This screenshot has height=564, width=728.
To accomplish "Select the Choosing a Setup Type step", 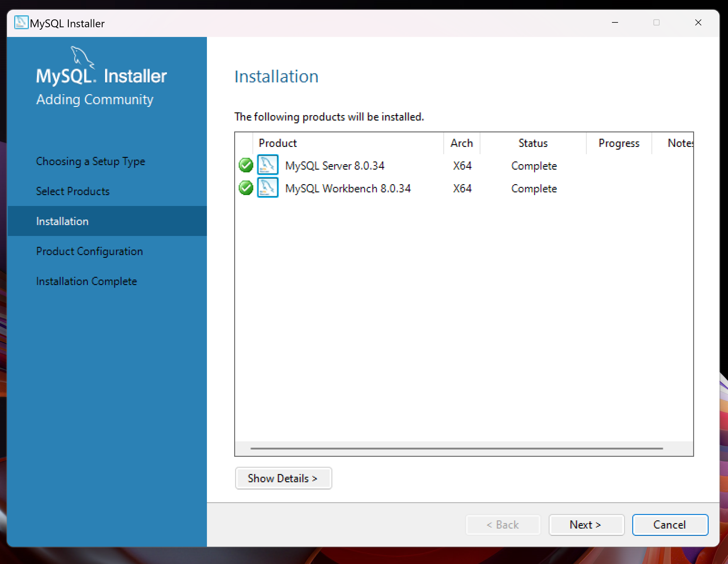I will point(90,161).
